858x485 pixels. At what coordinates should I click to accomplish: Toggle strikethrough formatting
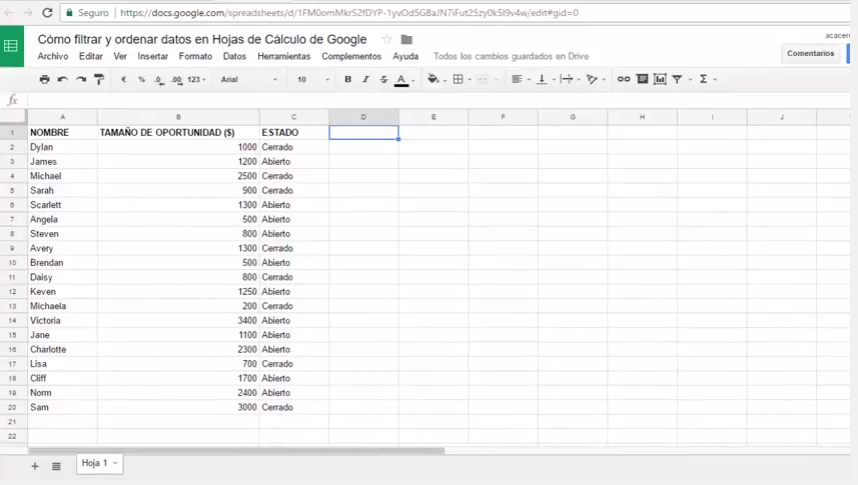click(384, 79)
